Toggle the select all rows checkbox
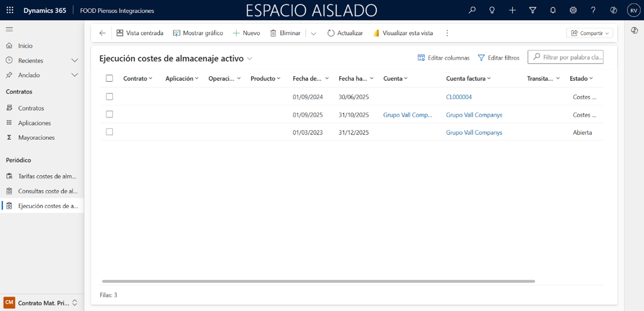 110,78
